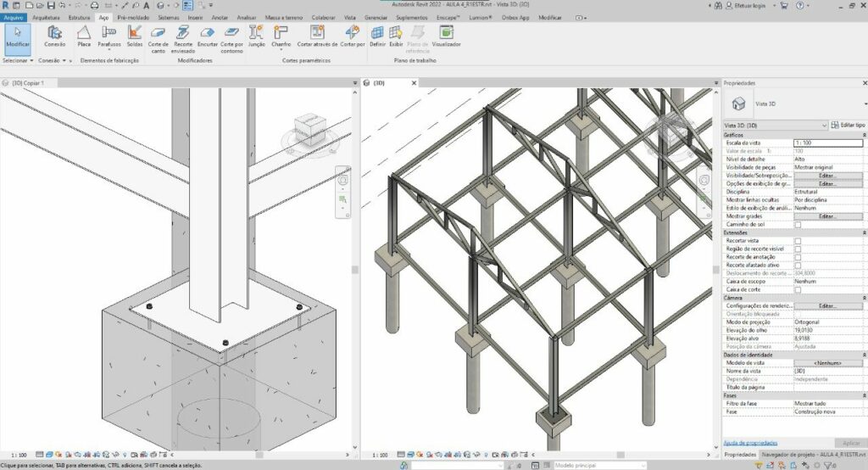Pick the Chanfro tool
Viewport: 868px width, 470px height.
click(281, 36)
